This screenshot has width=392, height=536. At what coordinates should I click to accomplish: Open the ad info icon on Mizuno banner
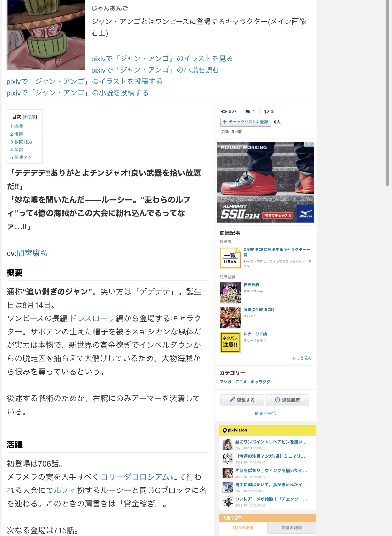coord(307,144)
